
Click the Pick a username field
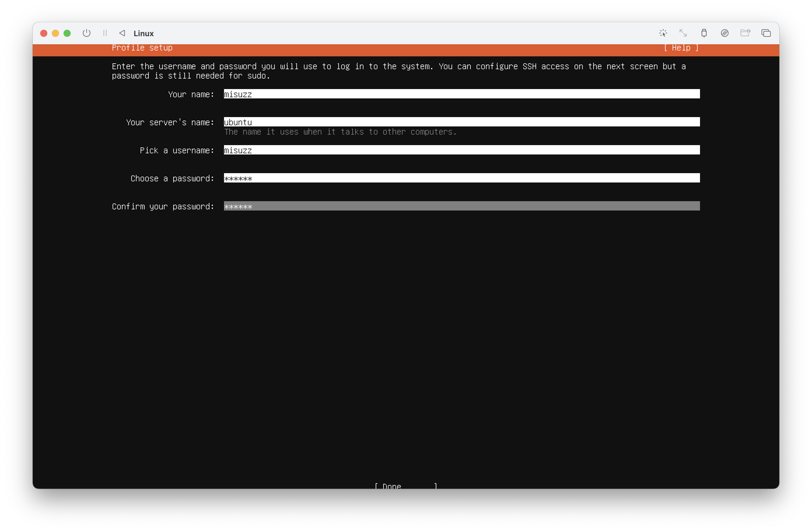(461, 150)
